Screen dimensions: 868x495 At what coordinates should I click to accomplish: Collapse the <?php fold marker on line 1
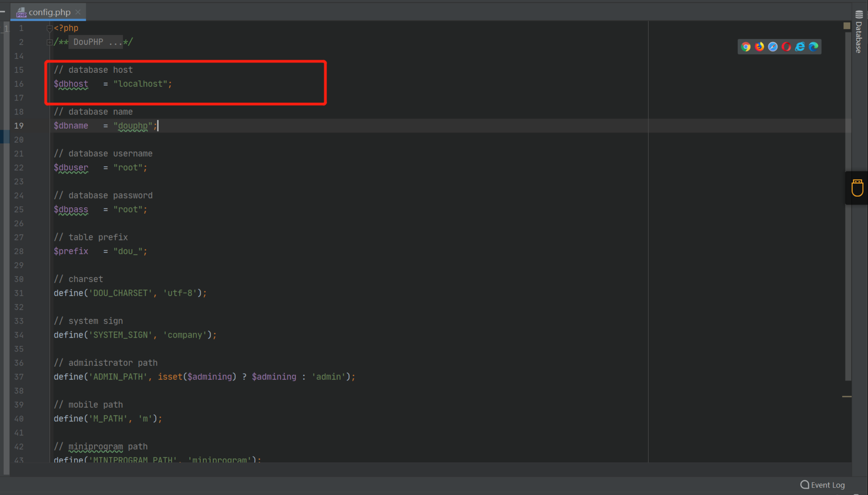tap(49, 28)
